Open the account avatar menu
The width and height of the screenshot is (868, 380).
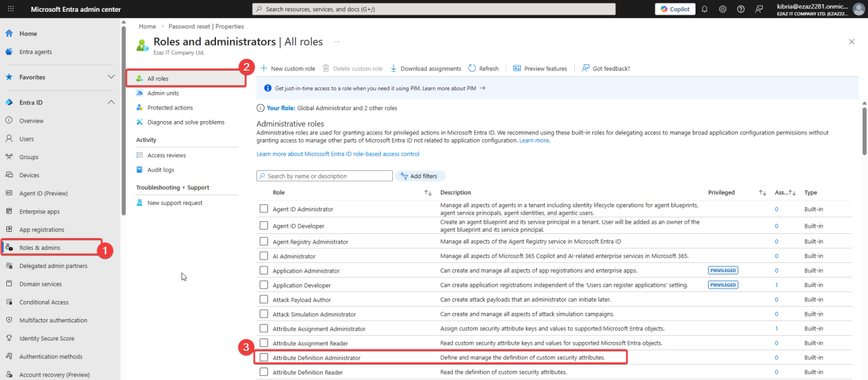(x=858, y=8)
